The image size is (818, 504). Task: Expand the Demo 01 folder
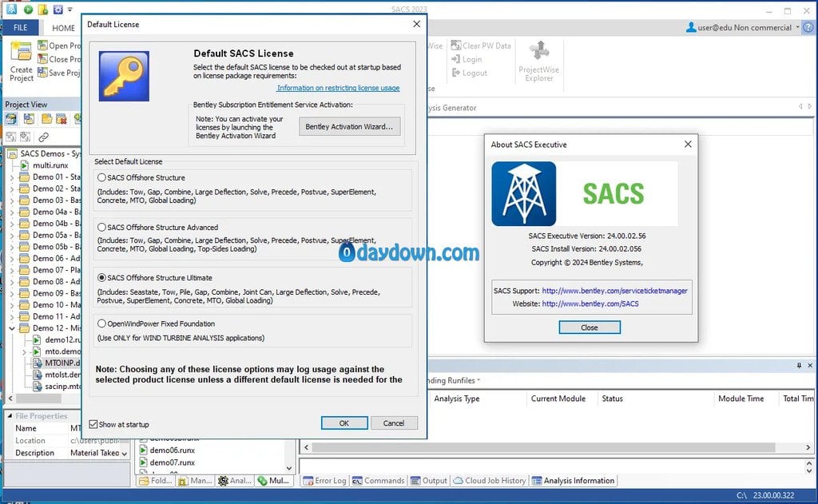[x=11, y=177]
